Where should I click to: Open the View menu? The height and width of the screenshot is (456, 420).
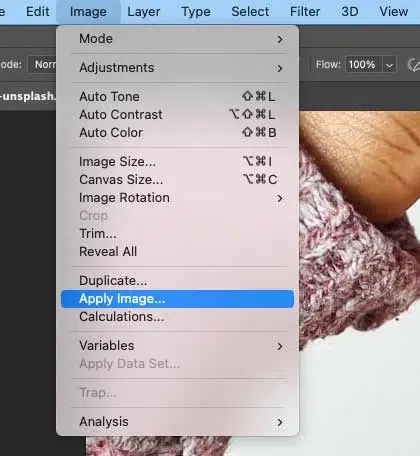point(393,12)
